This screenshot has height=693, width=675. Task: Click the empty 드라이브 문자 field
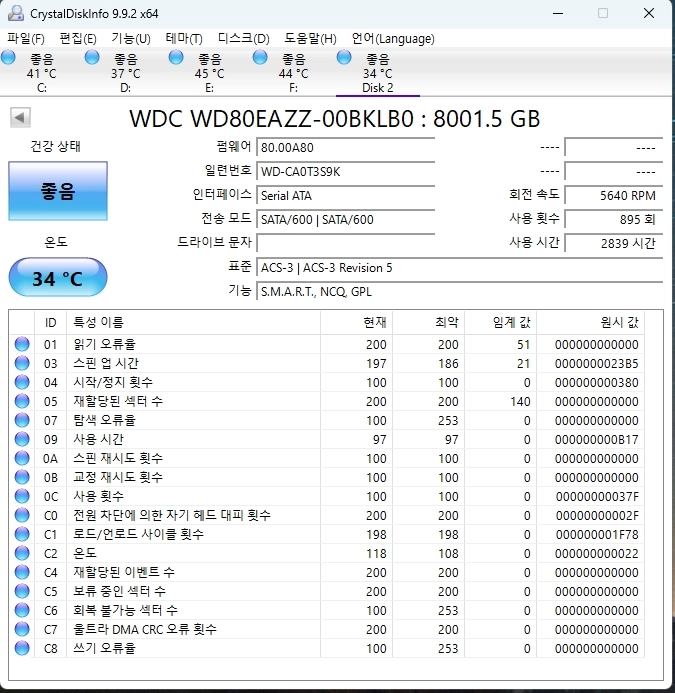[x=346, y=243]
